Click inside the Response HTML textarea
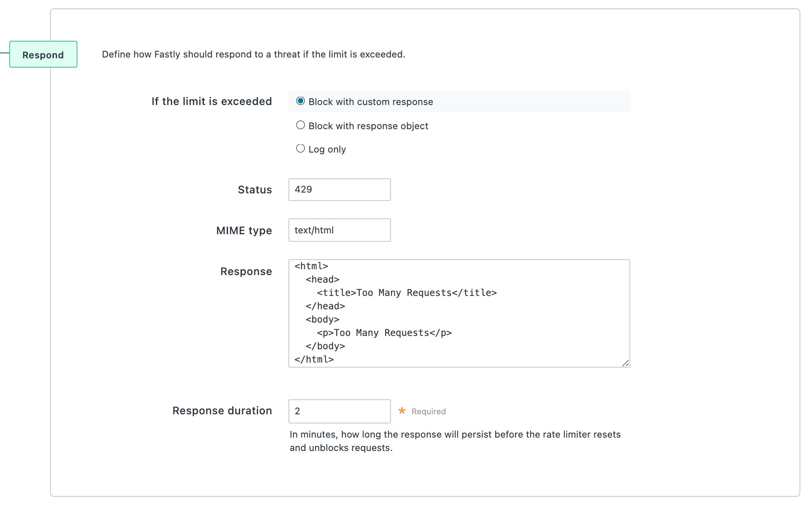 click(x=459, y=313)
